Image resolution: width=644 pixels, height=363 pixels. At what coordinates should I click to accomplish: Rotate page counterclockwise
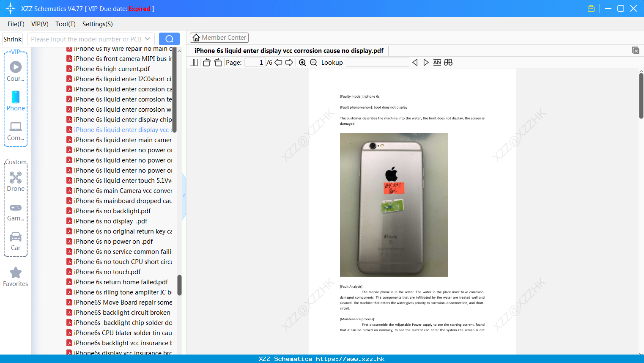tap(206, 63)
